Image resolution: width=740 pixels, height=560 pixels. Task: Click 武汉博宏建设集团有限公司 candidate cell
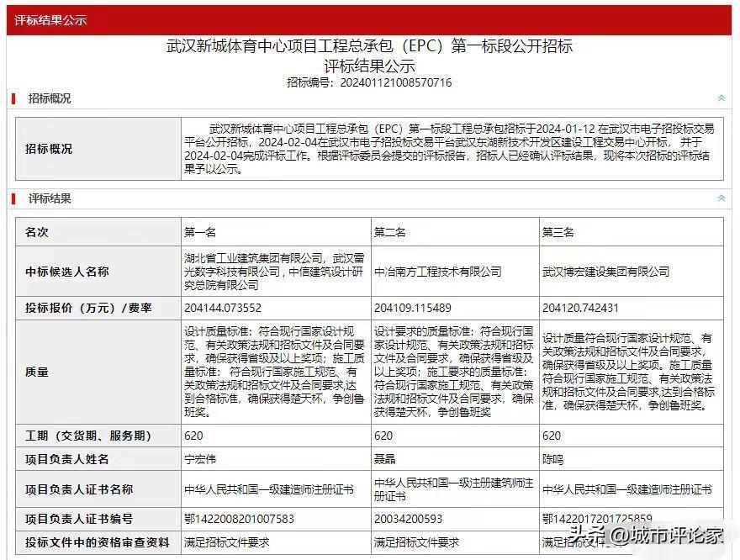(x=606, y=272)
